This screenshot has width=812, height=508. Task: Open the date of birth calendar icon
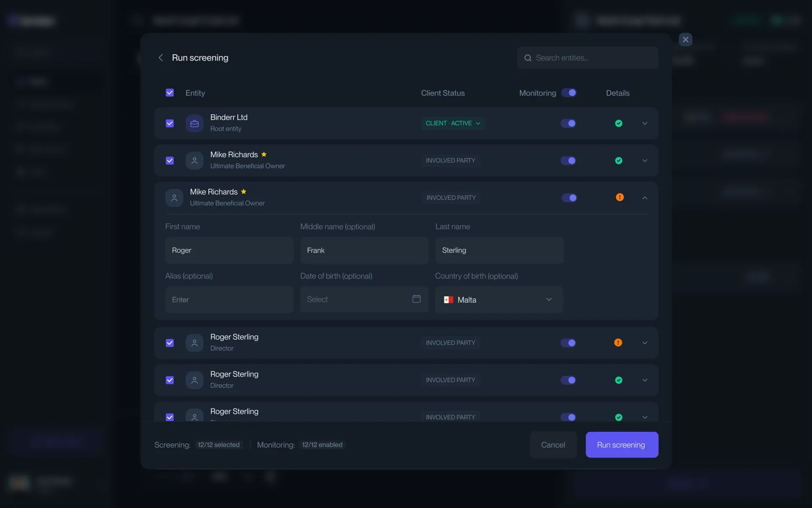[x=416, y=299]
